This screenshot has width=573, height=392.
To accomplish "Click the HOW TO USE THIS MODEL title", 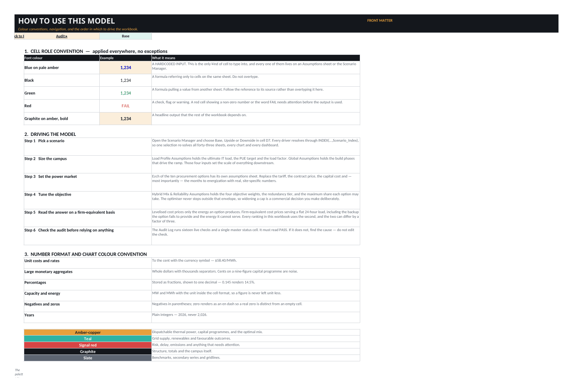I will [x=67, y=21].
